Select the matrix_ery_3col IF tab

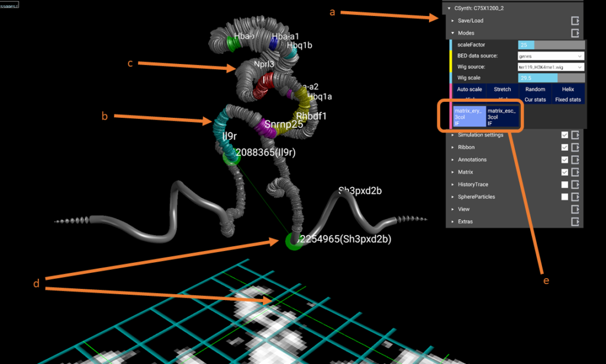point(469,117)
